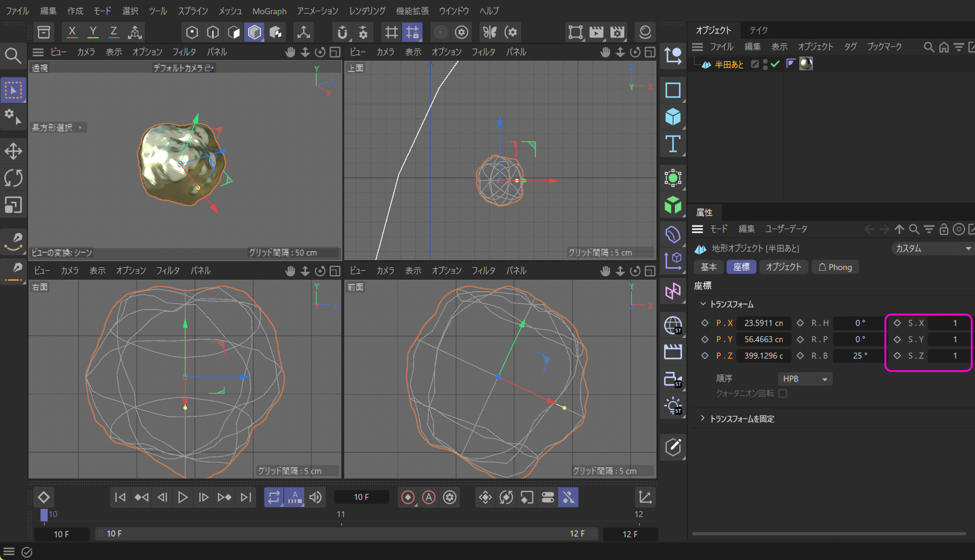Viewport: 975px width, 560px height.
Task: Click the timeline playhead at frame 10
Action: pos(44,515)
